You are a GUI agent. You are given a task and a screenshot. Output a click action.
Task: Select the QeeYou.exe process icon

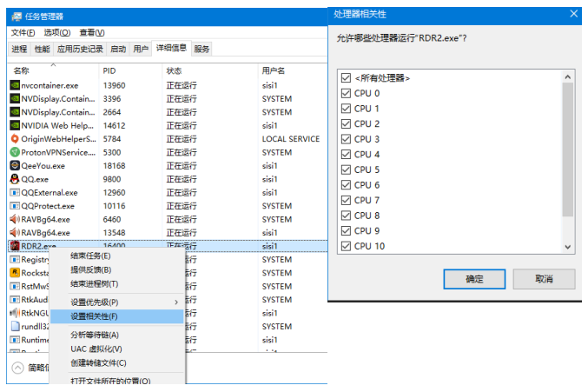pos(15,166)
